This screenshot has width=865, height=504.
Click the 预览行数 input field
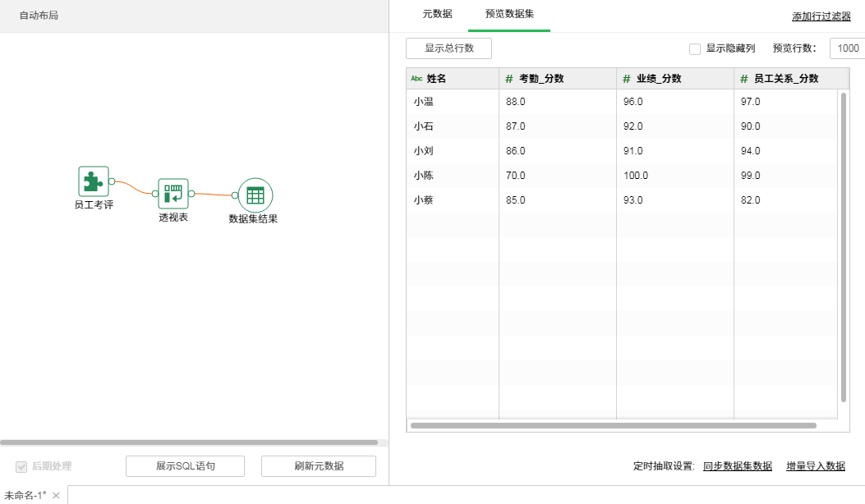847,48
